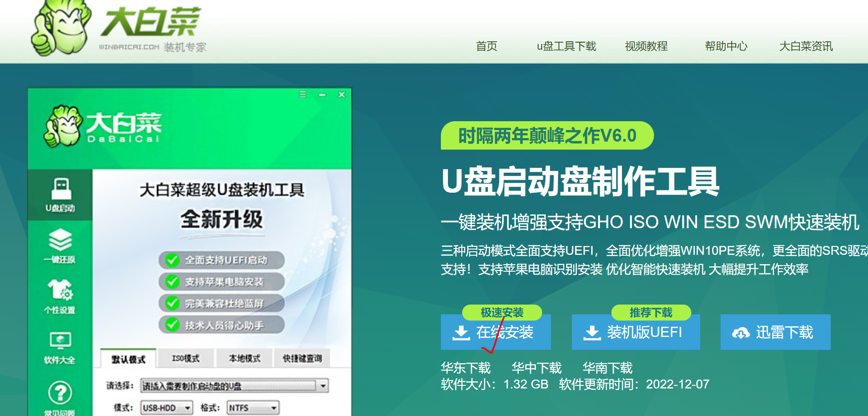
Task: Click the 软件更新时间: 2022-12-07 text
Action: click(x=634, y=384)
